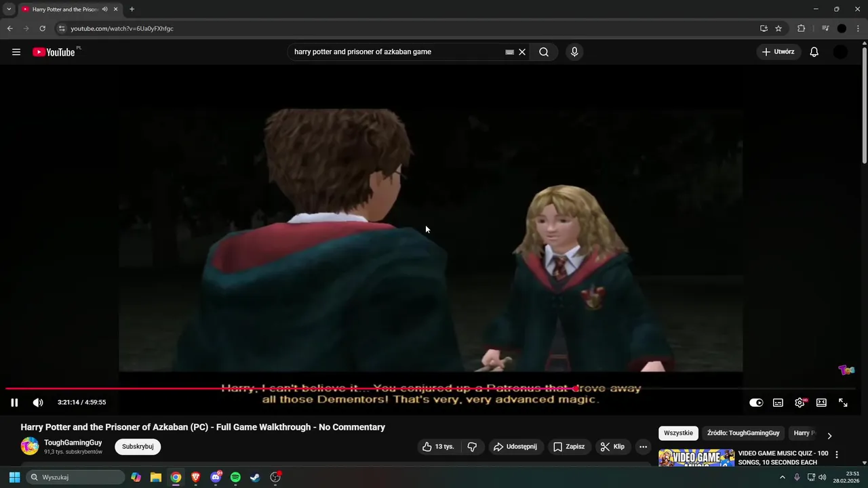Open options menu for VIDEO GAME MUSIC QUIZ
Viewport: 868px width, 488px height.
837,455
